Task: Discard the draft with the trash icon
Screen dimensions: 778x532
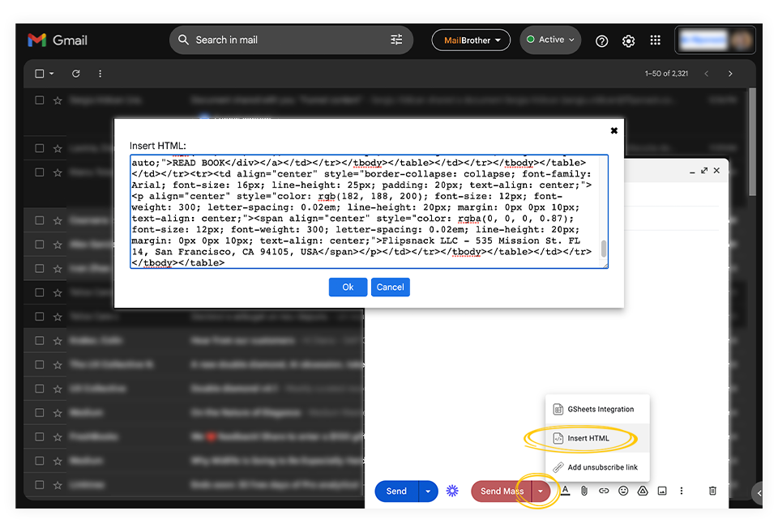Action: 712,492
